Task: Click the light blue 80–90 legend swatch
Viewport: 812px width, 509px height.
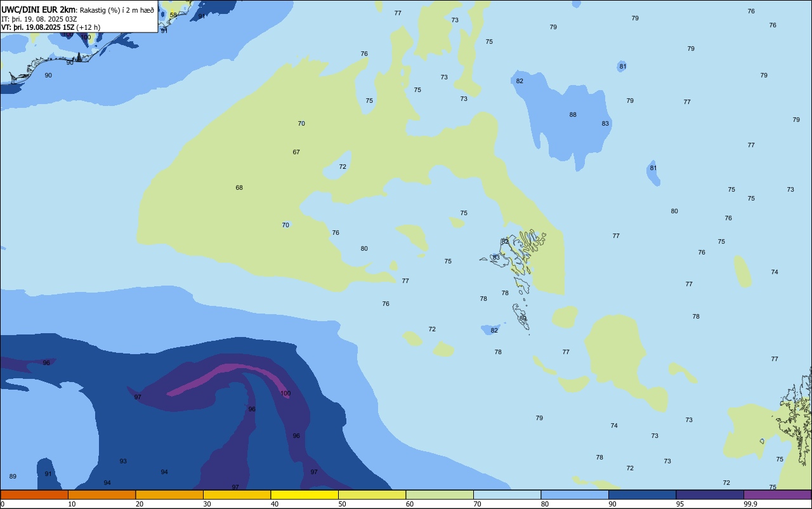Action: (575, 494)
